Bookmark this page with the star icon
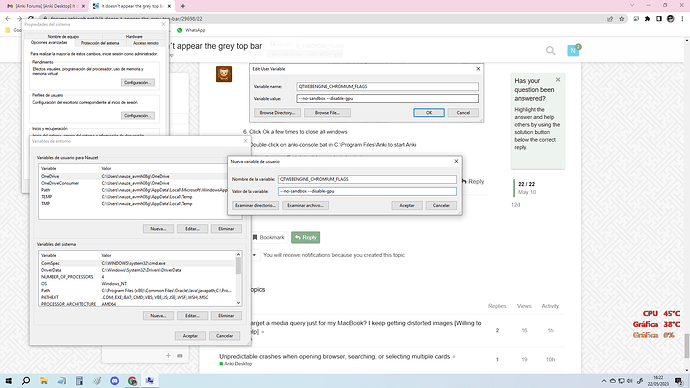The height and width of the screenshot is (388, 690). click(621, 19)
